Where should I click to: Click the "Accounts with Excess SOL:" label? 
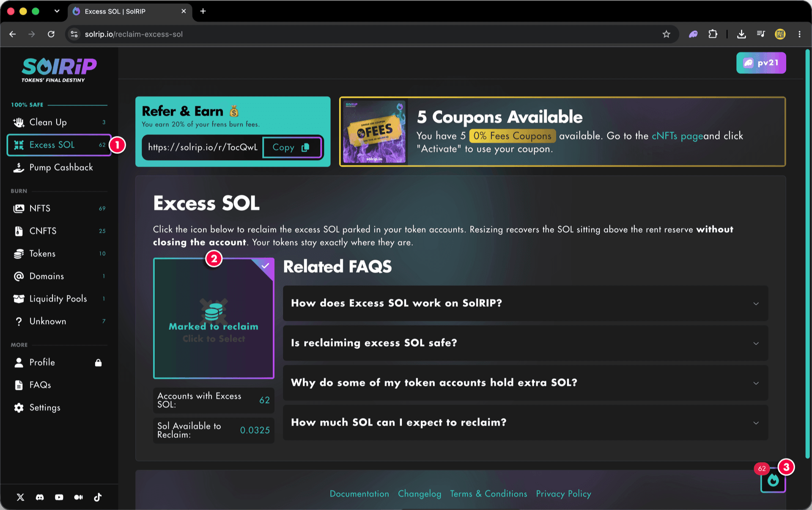pos(199,400)
